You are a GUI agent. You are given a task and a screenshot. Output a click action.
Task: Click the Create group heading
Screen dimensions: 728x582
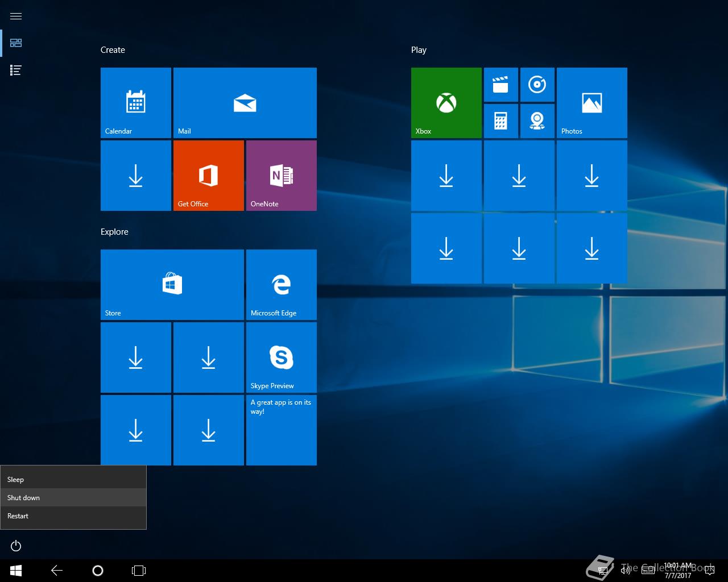click(113, 50)
